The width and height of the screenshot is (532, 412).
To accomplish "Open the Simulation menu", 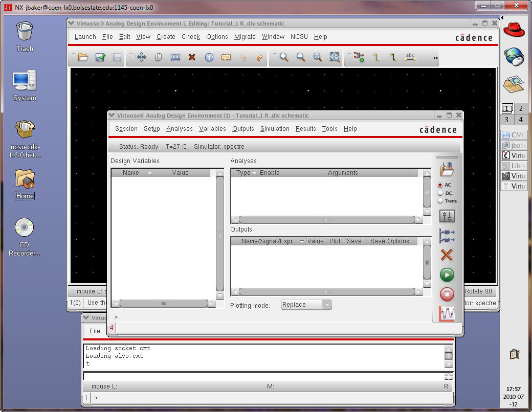I will (275, 129).
